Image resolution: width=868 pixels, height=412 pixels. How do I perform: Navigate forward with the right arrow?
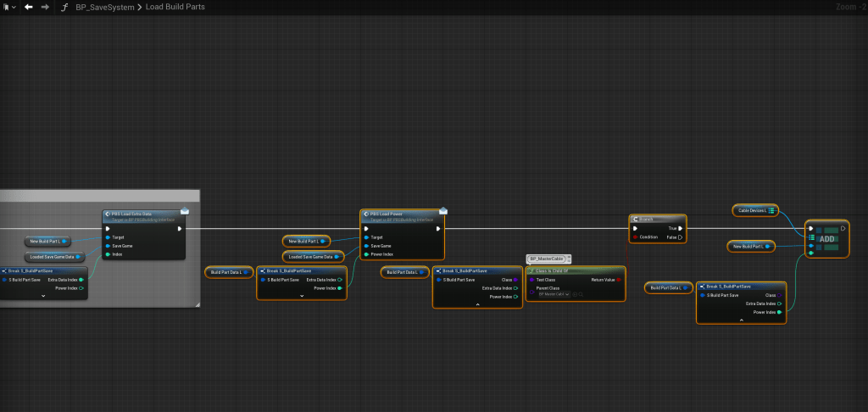[45, 7]
